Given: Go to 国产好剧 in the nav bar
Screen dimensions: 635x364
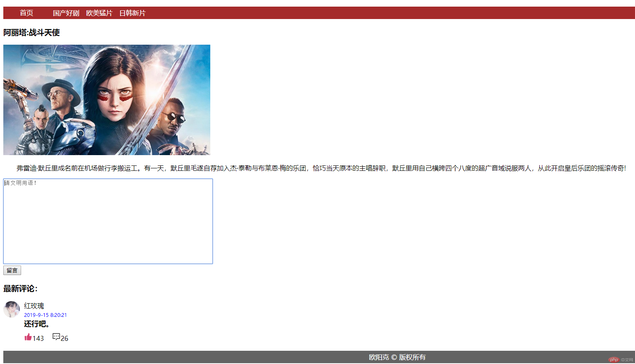Looking at the screenshot, I should pos(66,13).
